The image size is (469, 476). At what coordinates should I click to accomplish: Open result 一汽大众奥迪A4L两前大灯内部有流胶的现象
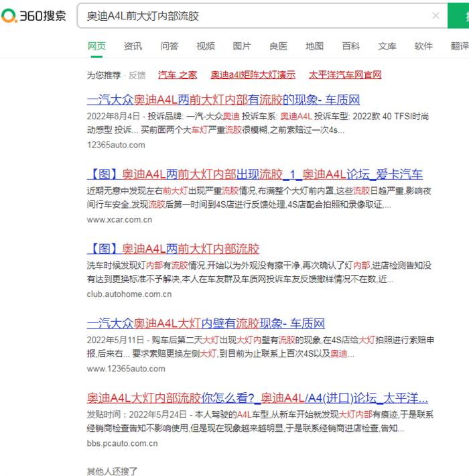(223, 100)
